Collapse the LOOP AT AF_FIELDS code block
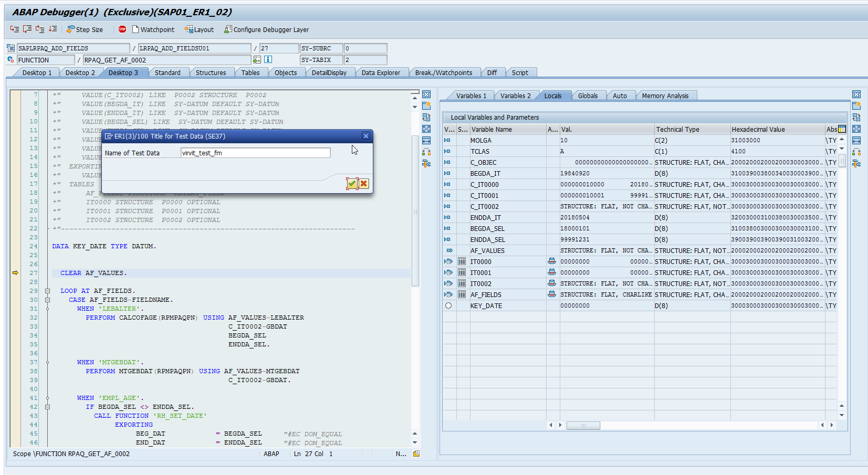The height and width of the screenshot is (475, 868). point(47,291)
